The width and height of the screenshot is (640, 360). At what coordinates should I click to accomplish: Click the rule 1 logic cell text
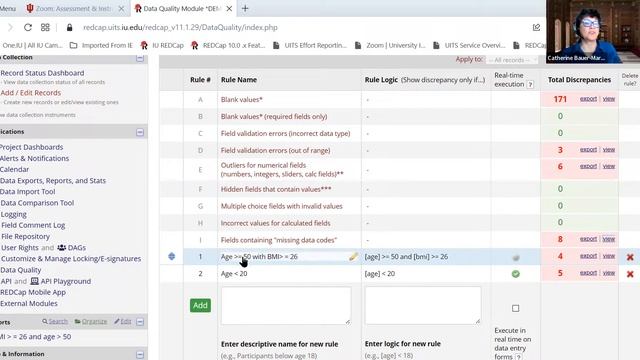point(406,257)
